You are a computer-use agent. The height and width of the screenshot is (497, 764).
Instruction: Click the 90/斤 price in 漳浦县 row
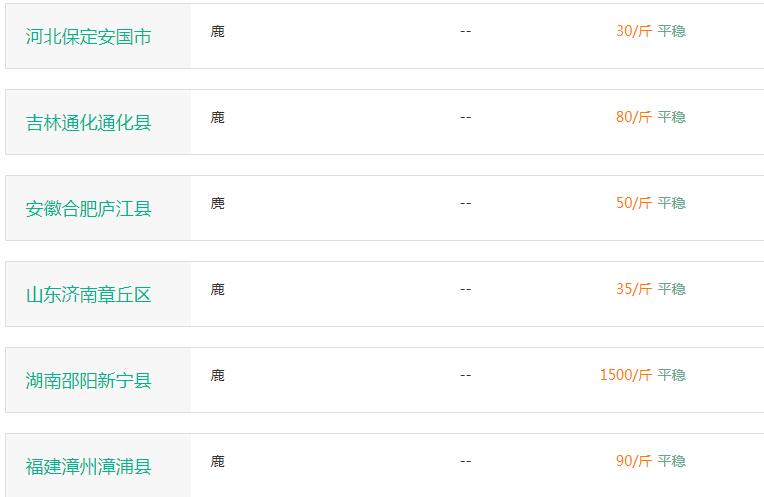point(634,461)
